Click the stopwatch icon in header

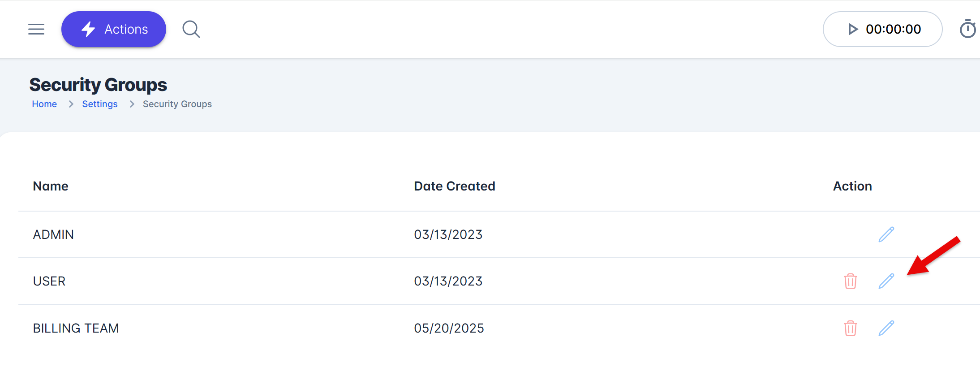pyautogui.click(x=967, y=29)
